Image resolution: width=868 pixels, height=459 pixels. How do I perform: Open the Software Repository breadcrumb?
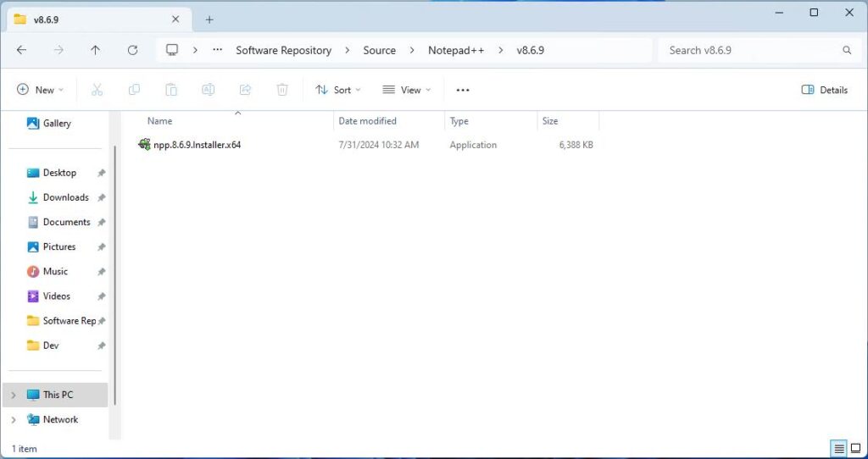click(x=283, y=50)
